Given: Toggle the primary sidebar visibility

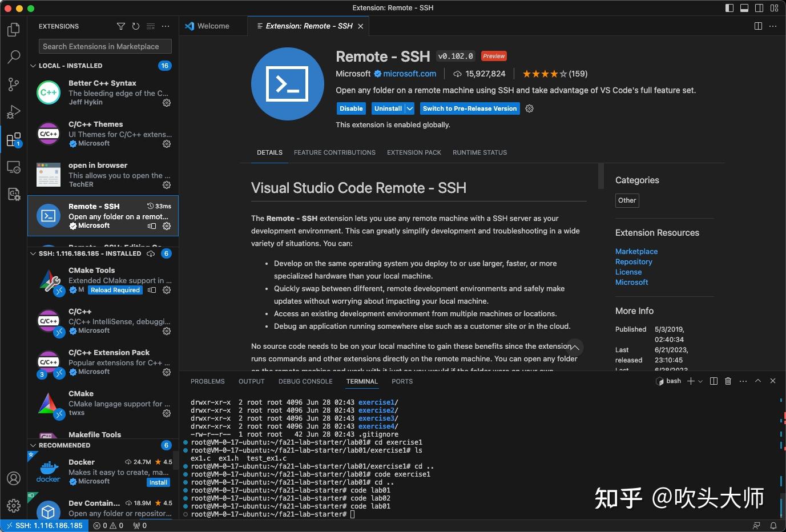Looking at the screenshot, I should (x=728, y=8).
